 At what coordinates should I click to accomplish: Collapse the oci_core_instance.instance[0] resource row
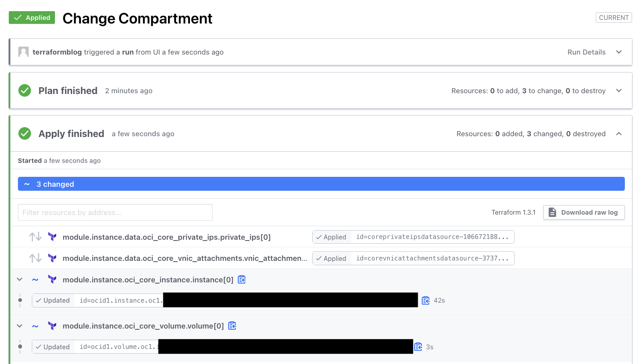[x=20, y=280]
